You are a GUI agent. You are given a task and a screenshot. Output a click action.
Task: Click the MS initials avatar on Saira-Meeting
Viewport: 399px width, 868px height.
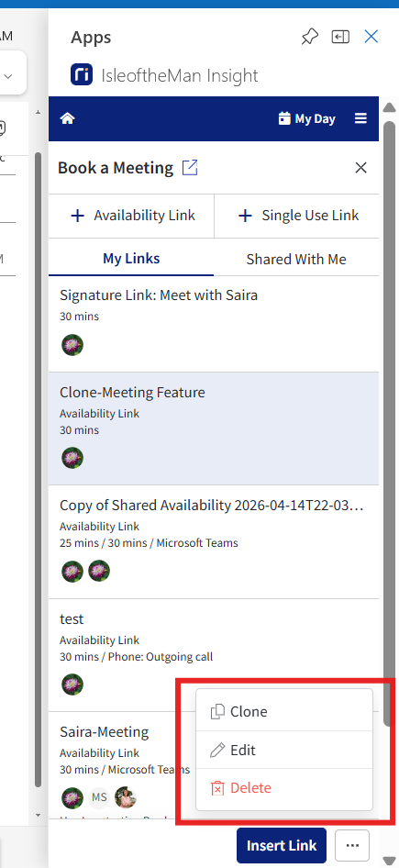(100, 797)
